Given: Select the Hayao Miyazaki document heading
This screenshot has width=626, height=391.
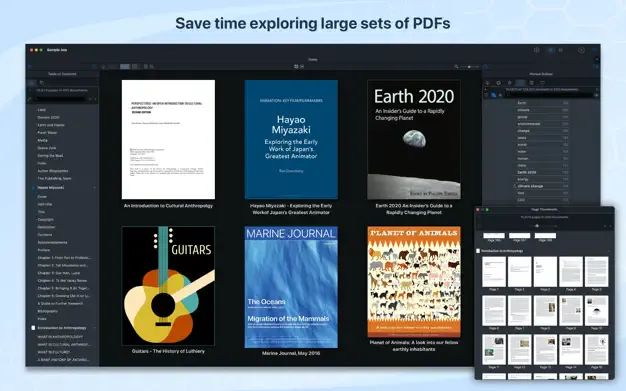Looking at the screenshot, I should (51, 188).
